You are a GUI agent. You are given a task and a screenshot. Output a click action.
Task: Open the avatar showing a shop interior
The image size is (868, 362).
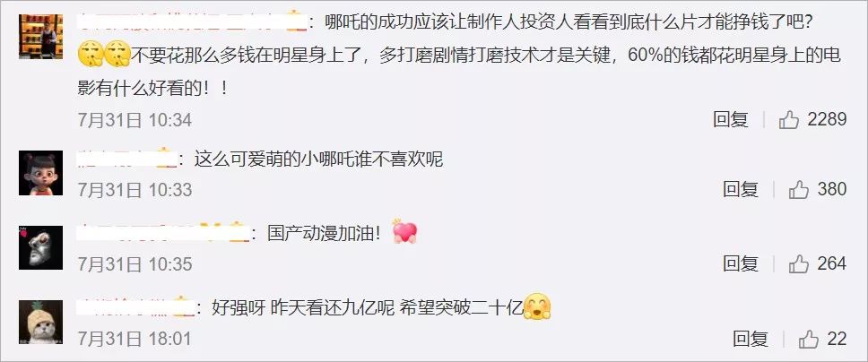pyautogui.click(x=41, y=36)
